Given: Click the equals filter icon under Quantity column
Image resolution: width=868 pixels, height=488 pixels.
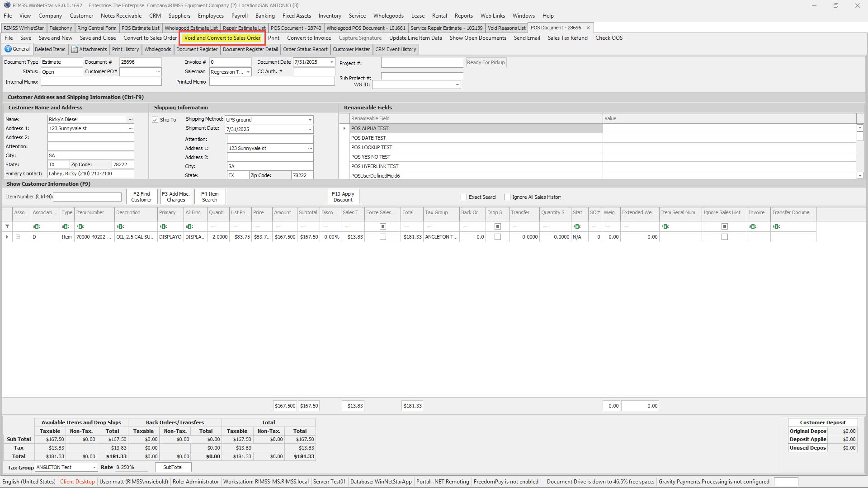Looking at the screenshot, I should (213, 226).
